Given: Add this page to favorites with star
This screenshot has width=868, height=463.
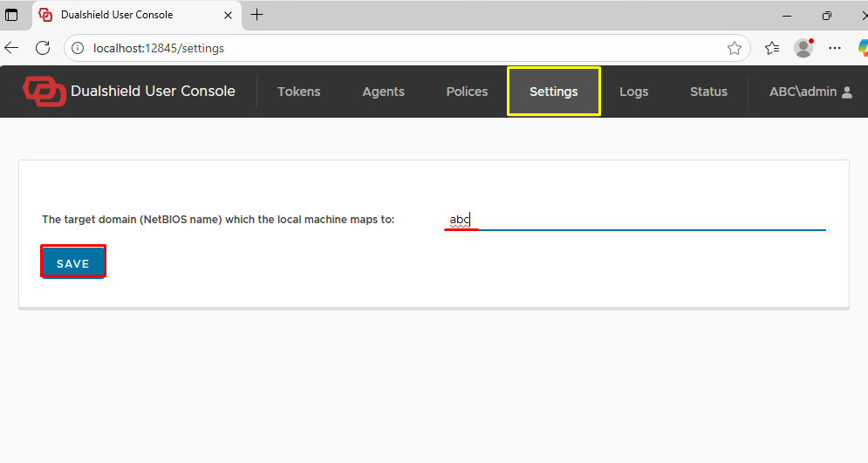Looking at the screenshot, I should click(x=734, y=48).
